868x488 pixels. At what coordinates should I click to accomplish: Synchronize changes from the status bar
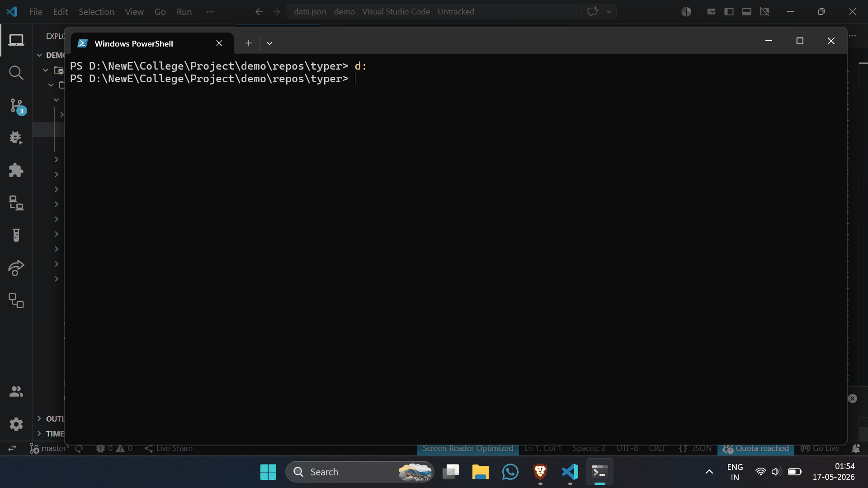click(79, 448)
